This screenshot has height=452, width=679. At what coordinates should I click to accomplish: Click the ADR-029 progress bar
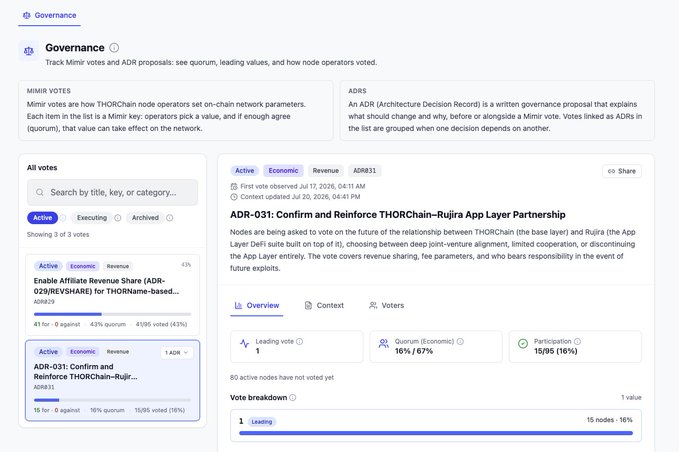pyautogui.click(x=113, y=314)
